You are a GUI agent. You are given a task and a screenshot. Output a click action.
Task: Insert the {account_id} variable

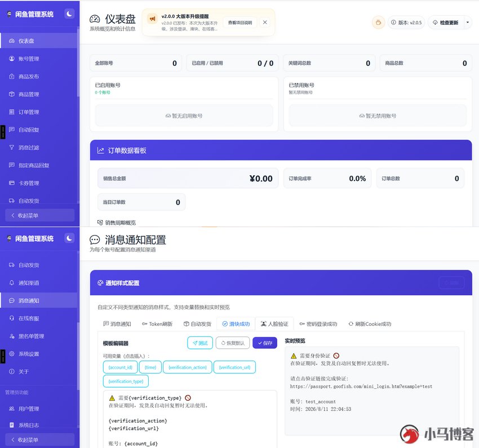pos(121,367)
